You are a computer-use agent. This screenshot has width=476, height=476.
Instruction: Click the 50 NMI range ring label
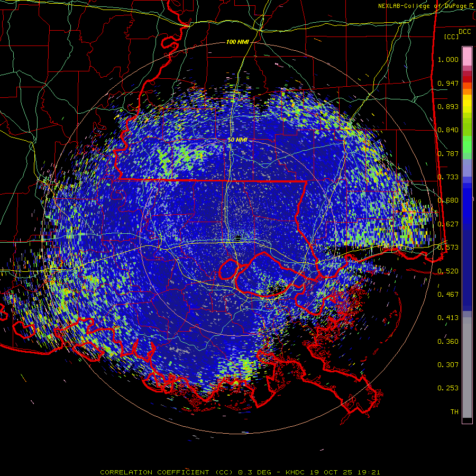point(237,140)
